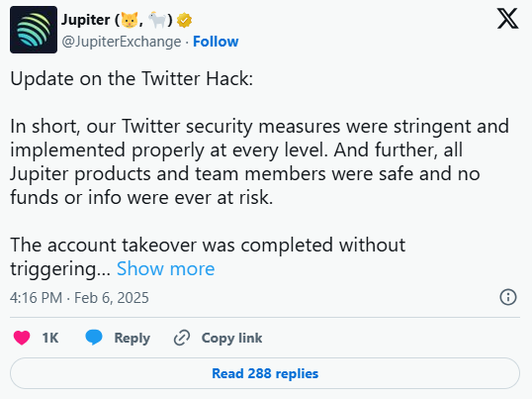Click the goat emoji in display name
532x399 pixels.
tap(157, 20)
